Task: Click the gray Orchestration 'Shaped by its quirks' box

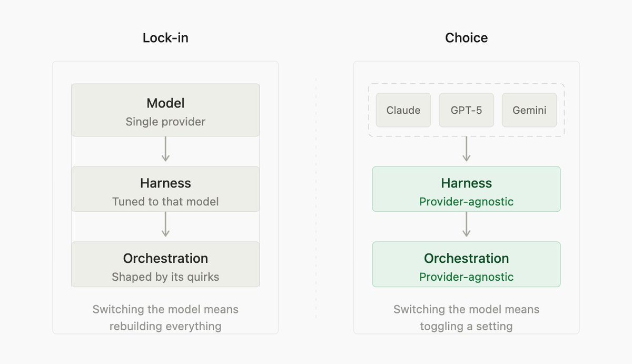Action: click(x=165, y=264)
